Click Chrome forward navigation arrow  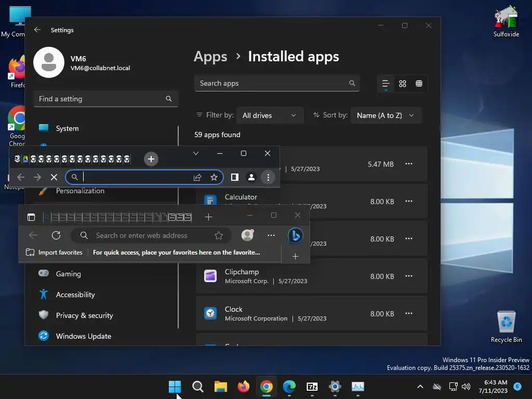click(x=37, y=177)
